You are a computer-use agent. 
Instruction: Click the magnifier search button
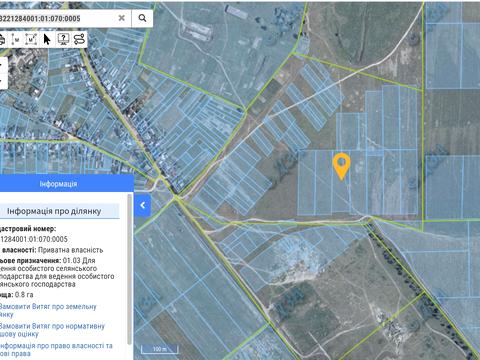142,18
